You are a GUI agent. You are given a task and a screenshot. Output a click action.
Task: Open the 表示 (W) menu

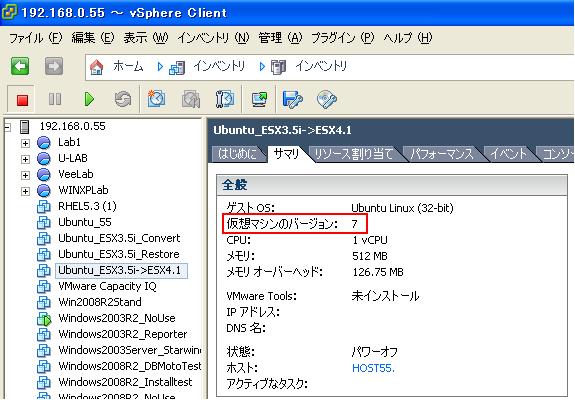[x=146, y=38]
